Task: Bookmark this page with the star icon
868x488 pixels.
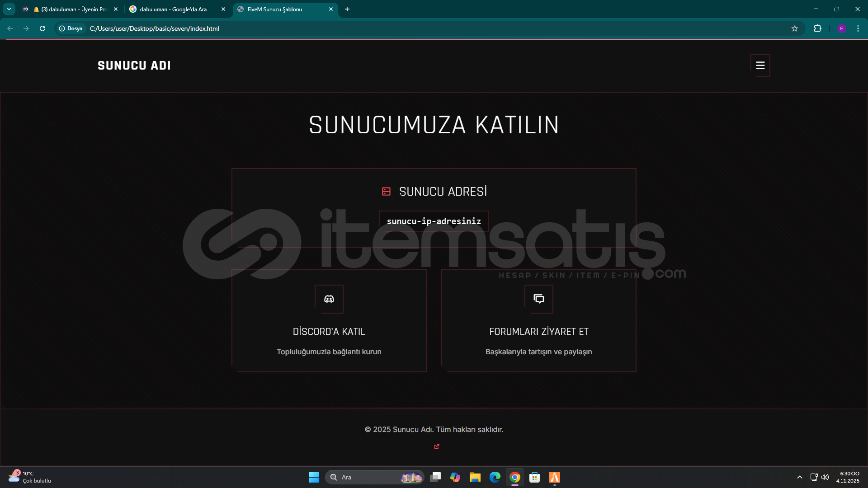Action: tap(795, 28)
